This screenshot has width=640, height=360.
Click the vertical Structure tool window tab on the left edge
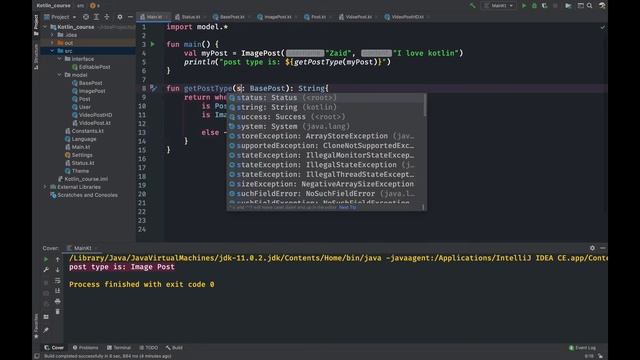click(x=36, y=56)
